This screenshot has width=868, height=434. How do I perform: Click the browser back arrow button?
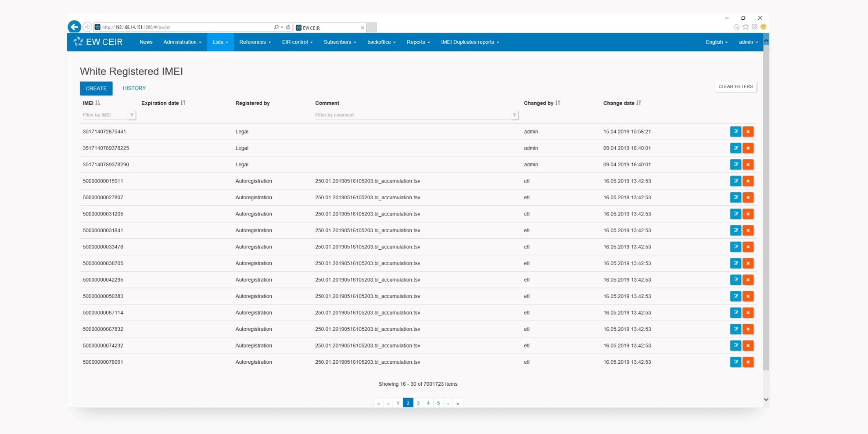pos(74,27)
